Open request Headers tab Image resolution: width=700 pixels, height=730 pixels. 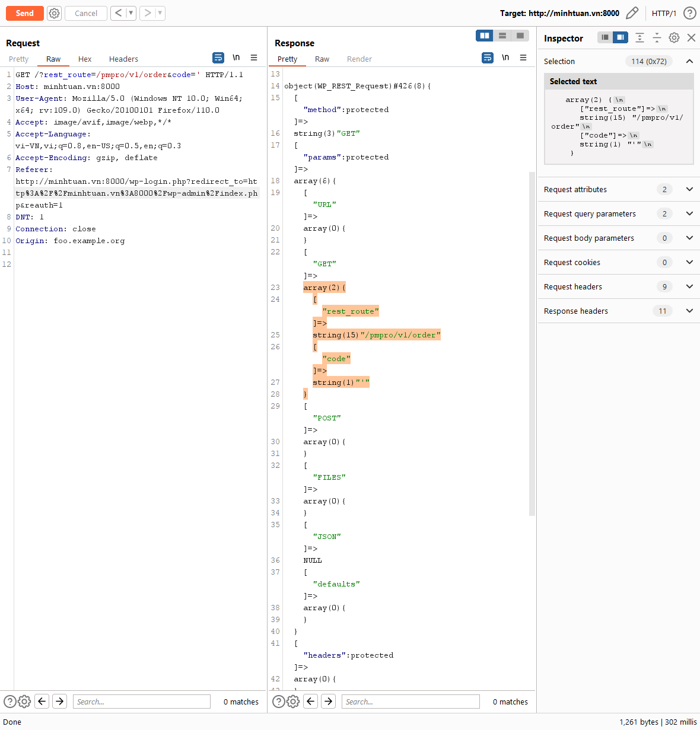click(123, 59)
